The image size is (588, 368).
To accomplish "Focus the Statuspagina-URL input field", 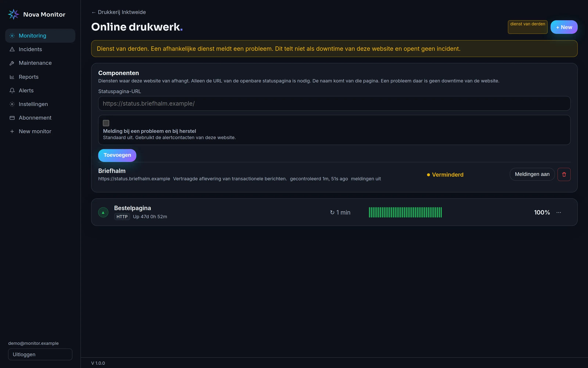I will [334, 103].
